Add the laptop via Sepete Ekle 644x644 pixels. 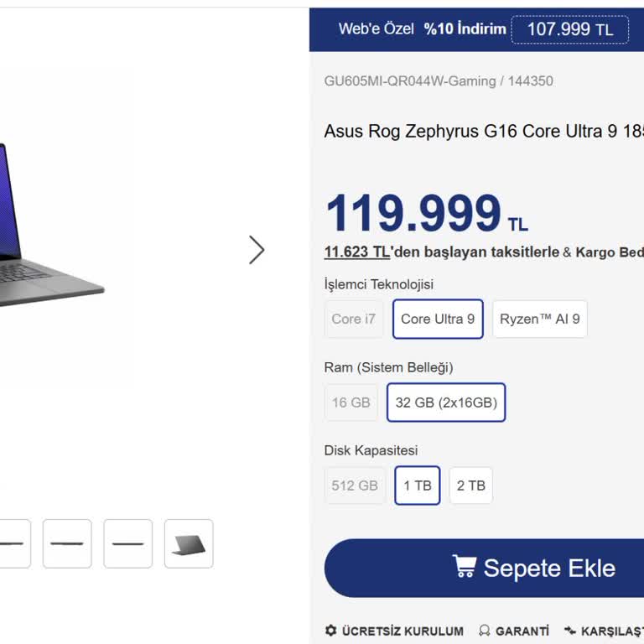484,568
